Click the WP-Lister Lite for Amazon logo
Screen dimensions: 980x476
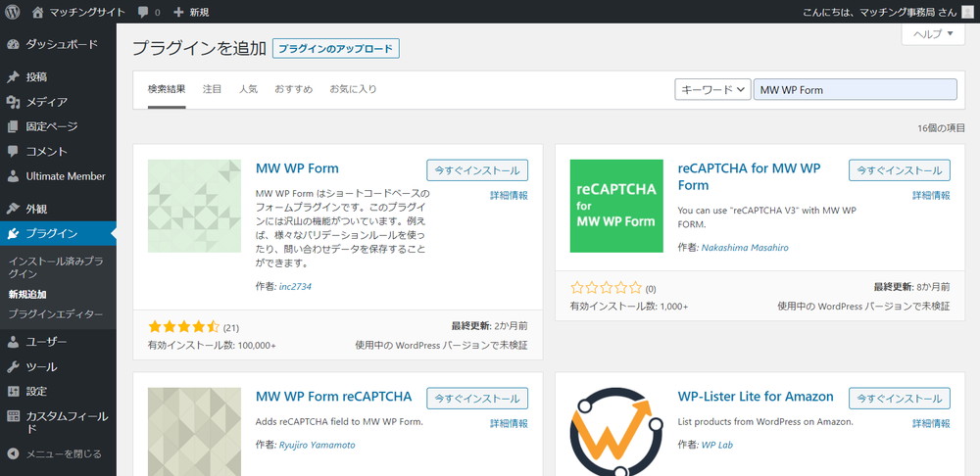616,432
